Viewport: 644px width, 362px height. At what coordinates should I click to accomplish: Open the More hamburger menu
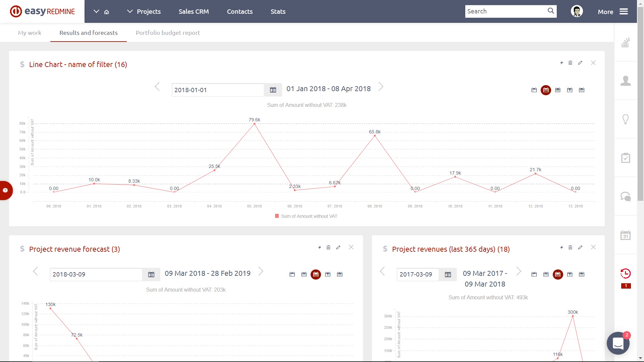pyautogui.click(x=623, y=11)
